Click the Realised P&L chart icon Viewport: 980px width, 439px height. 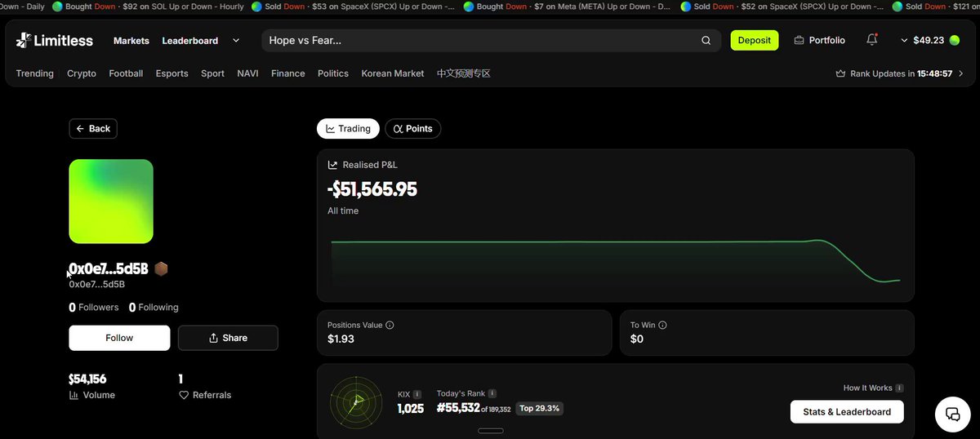332,165
